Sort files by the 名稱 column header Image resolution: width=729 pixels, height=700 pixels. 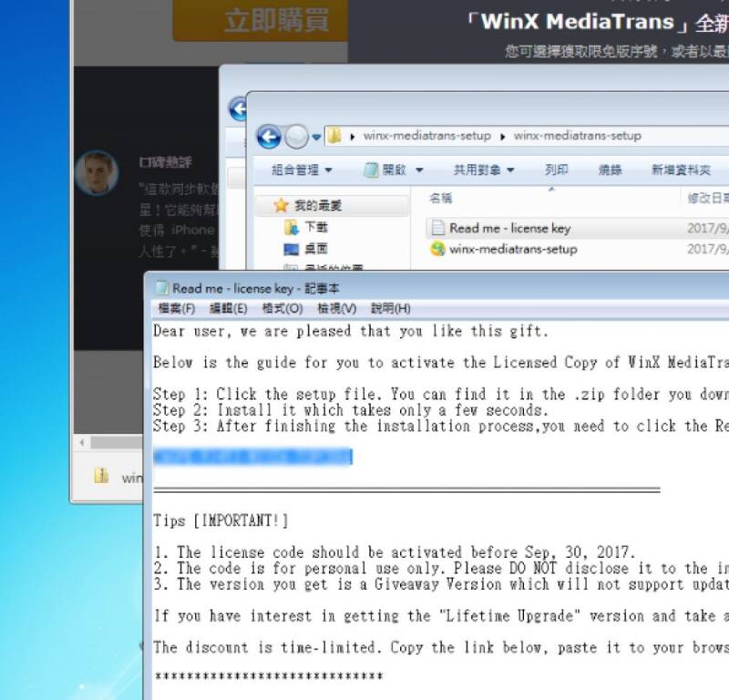tap(440, 199)
